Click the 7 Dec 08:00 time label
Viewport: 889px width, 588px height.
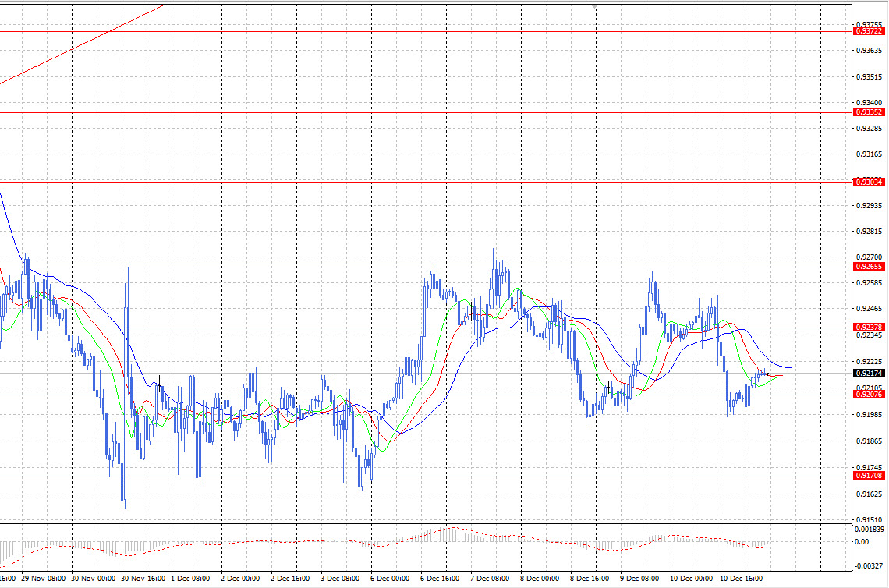[x=490, y=579]
